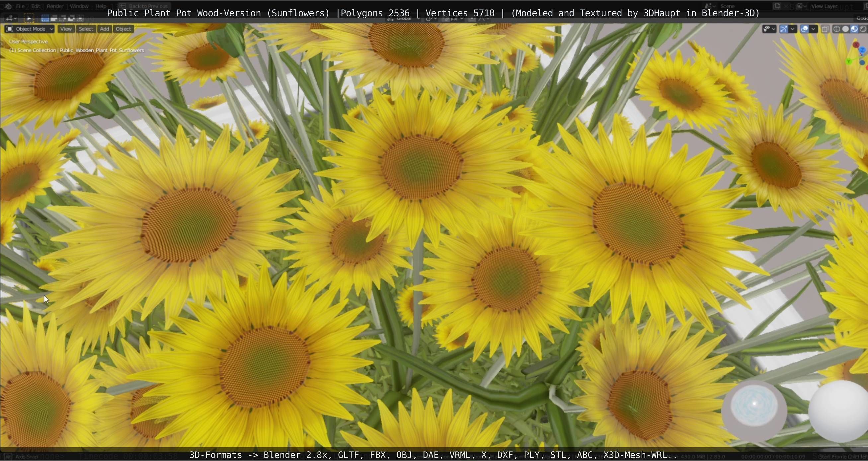
Task: Set selection mode to extend
Action: 54,18
